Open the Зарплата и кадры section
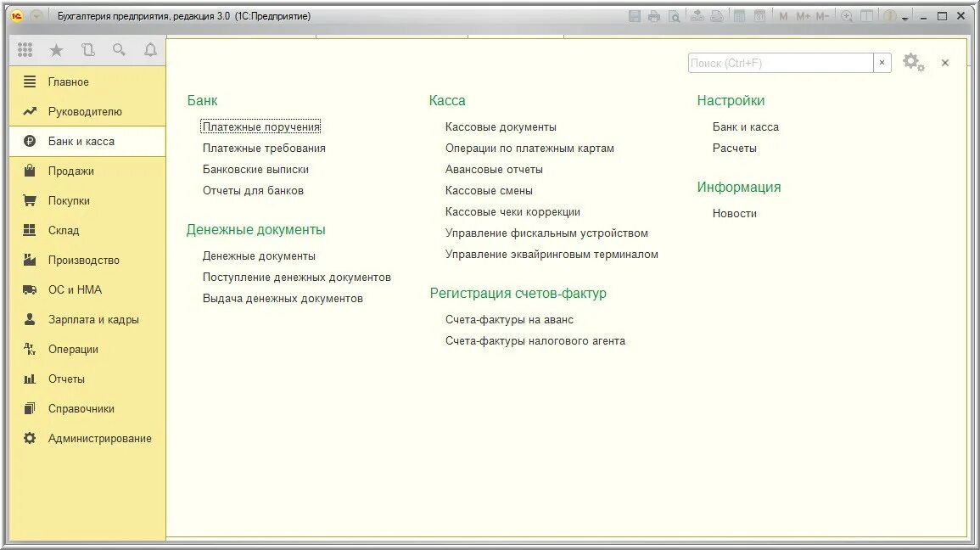This screenshot has width=980, height=550. [87, 319]
